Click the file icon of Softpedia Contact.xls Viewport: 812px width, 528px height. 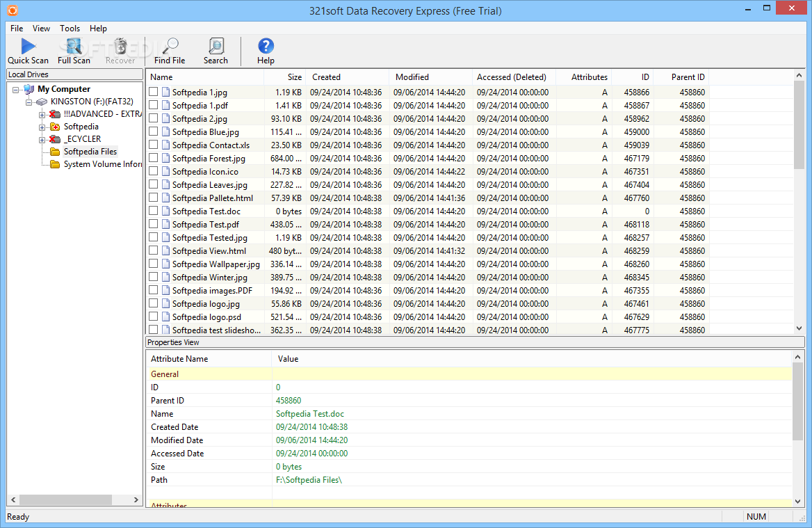165,145
